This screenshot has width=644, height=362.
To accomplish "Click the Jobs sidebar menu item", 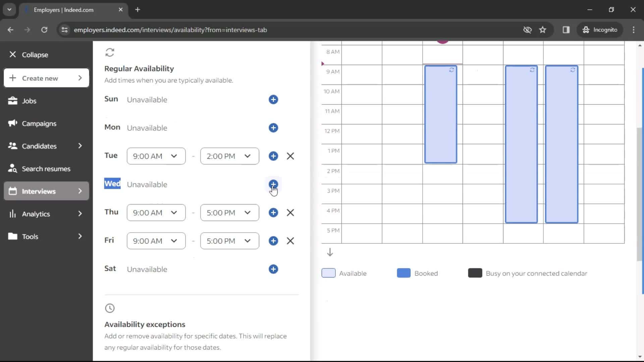I will click(29, 101).
